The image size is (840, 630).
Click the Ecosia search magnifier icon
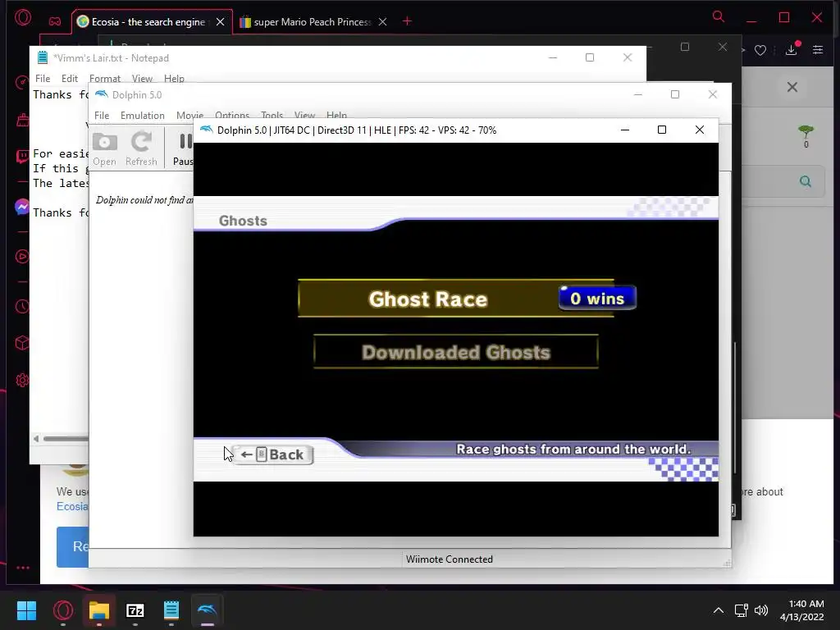806,181
